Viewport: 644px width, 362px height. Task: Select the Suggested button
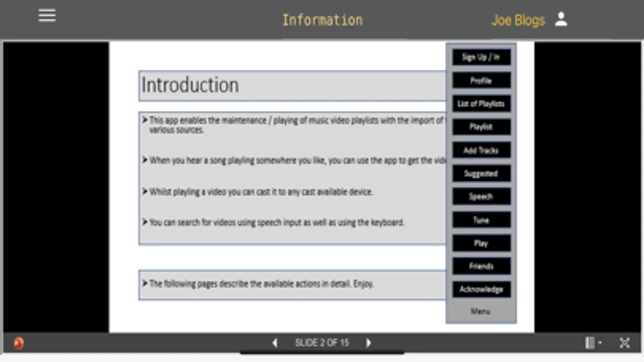(481, 173)
